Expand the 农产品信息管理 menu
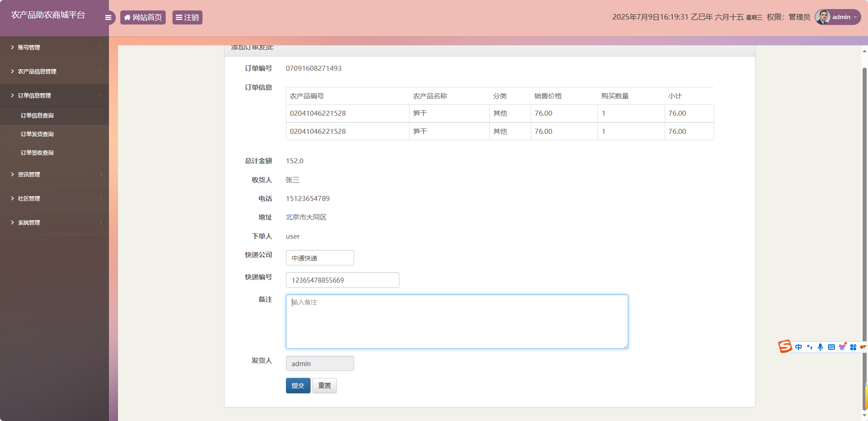Image resolution: width=868 pixels, height=421 pixels. tap(54, 71)
